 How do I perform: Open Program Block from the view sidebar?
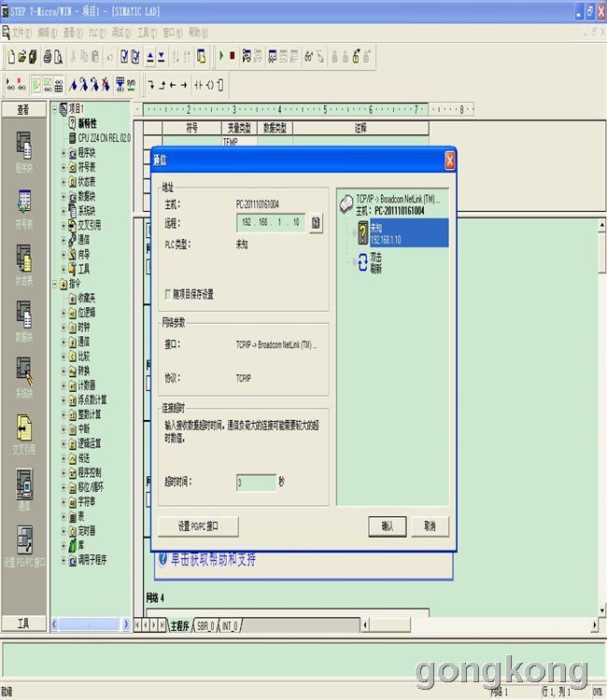tap(23, 152)
